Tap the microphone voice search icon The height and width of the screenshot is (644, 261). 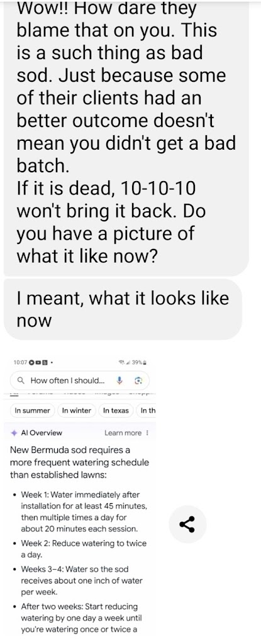click(x=120, y=380)
